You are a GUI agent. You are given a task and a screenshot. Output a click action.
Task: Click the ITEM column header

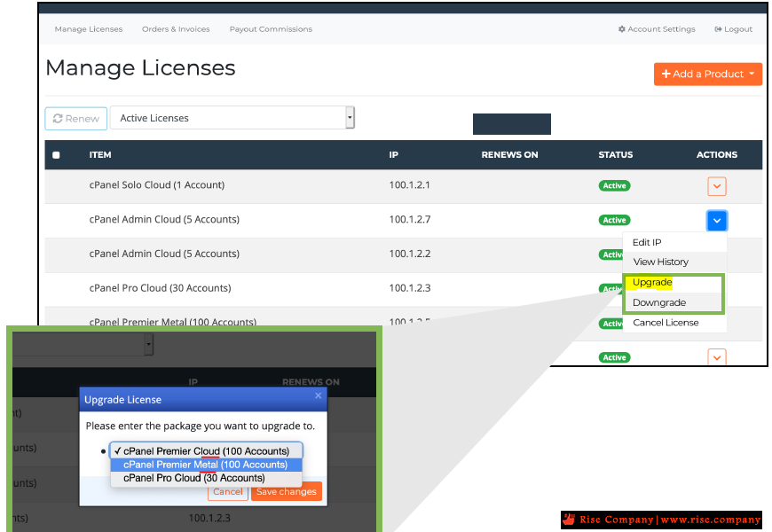click(100, 154)
